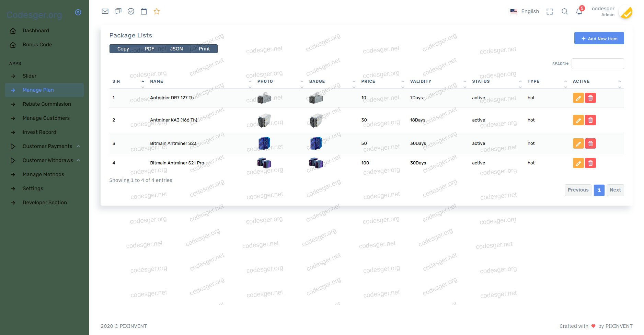Edit the Bitmain Antminer S23 package
Viewport: 644px width, 335px height.
coord(578,143)
